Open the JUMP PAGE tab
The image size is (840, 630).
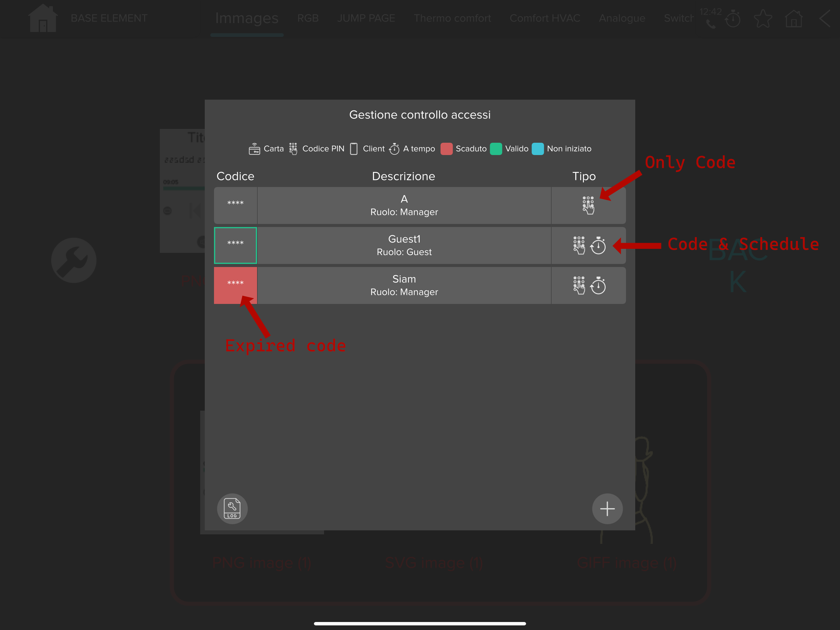click(x=366, y=18)
